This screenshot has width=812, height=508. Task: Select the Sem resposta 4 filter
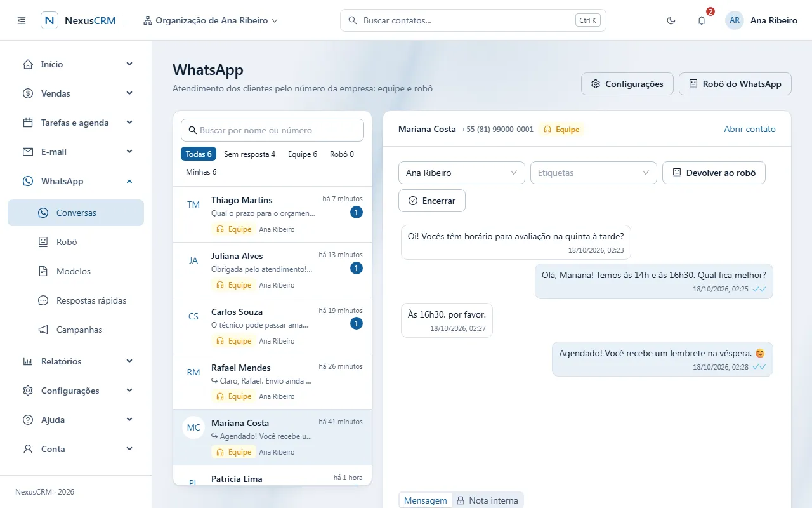point(249,154)
